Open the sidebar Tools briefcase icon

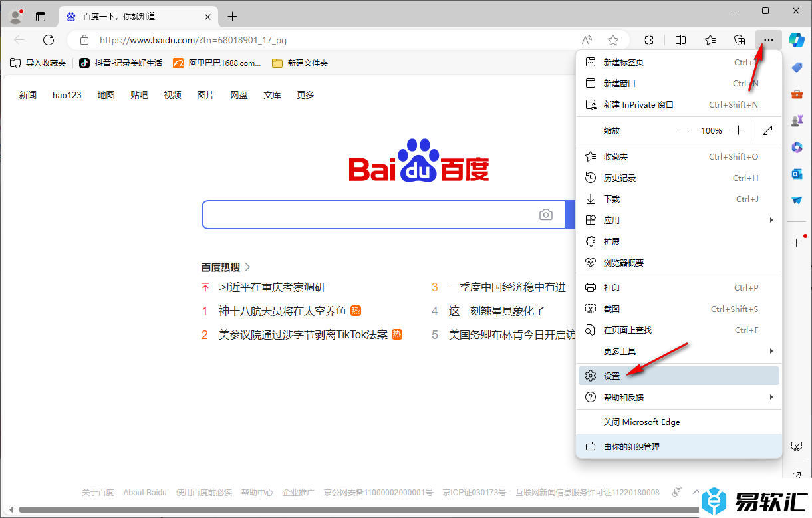point(797,94)
